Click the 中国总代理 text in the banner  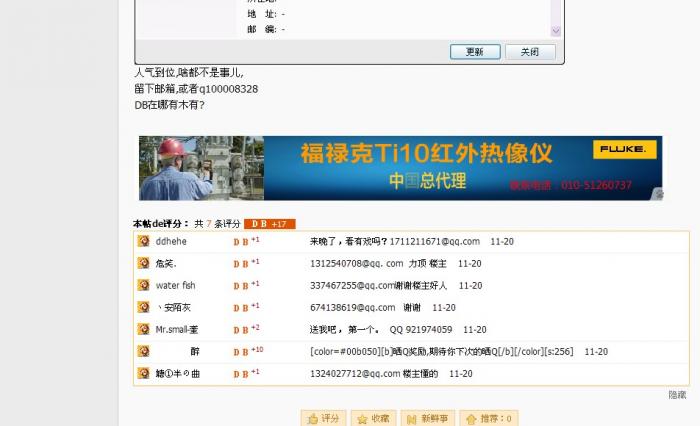point(427,181)
